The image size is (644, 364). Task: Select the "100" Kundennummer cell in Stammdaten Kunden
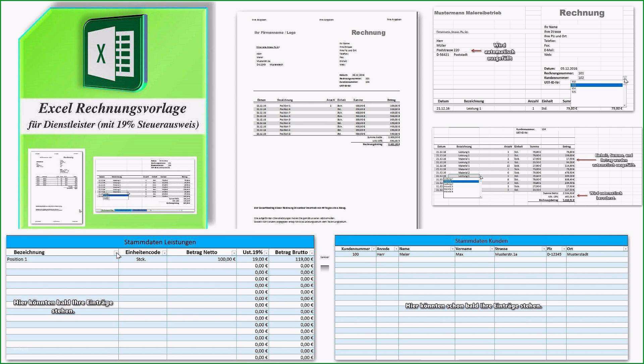[x=356, y=254]
